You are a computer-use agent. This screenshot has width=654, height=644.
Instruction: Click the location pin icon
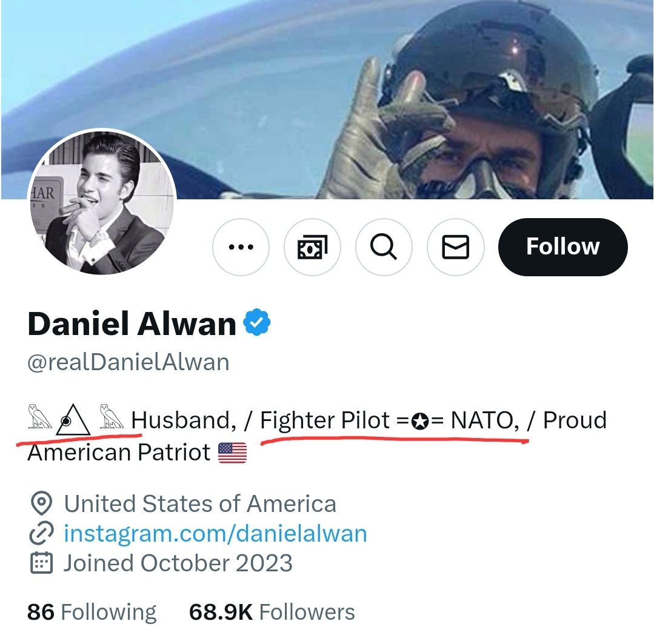[x=41, y=504]
